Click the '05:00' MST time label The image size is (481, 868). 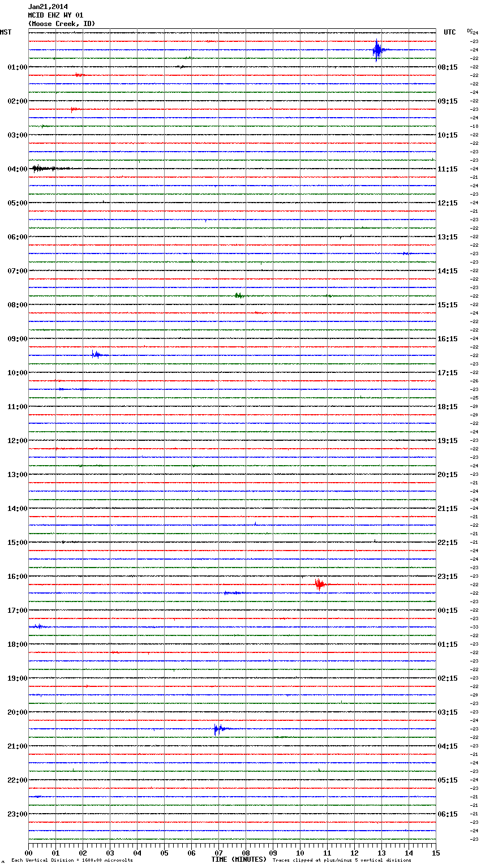point(18,203)
